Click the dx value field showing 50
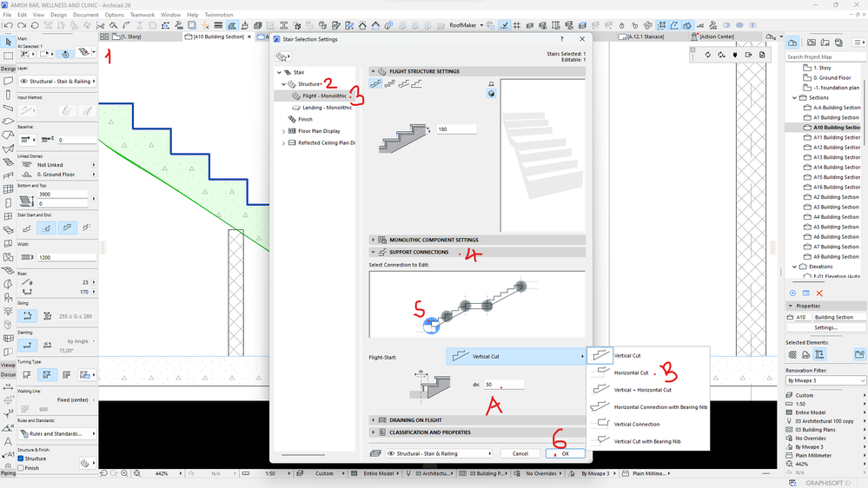 coord(504,385)
